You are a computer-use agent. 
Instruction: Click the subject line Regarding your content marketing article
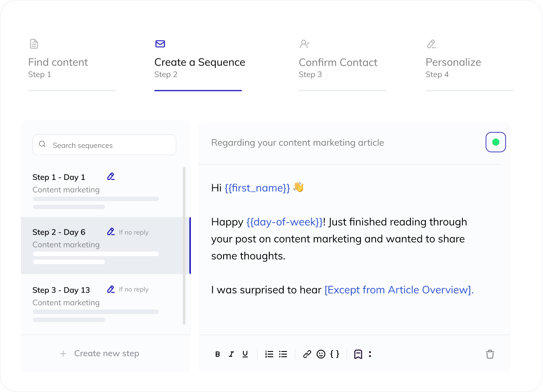tap(298, 143)
